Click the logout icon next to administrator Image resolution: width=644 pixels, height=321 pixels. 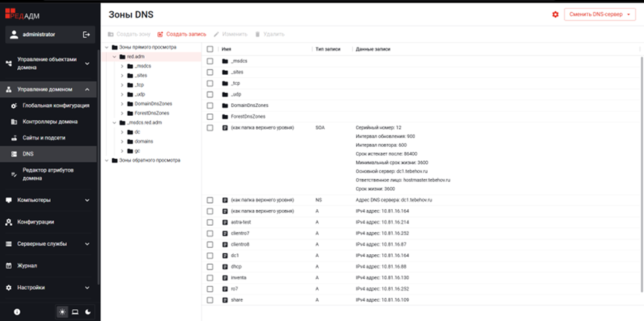[86, 34]
